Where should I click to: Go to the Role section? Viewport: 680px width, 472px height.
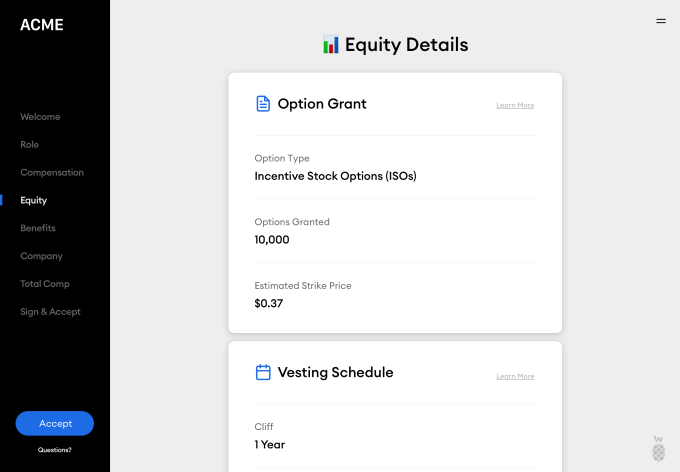tap(30, 145)
